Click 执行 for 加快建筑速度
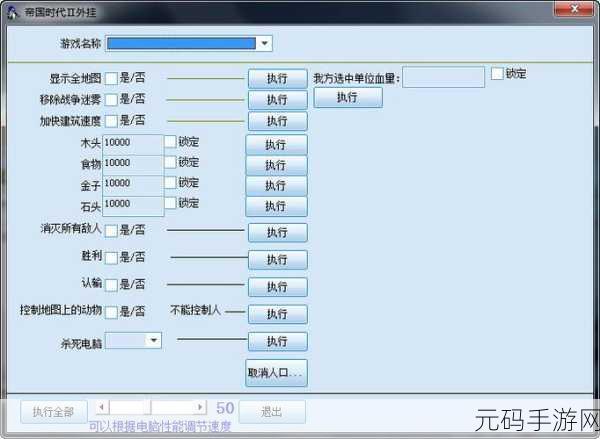600x439 pixels. pyautogui.click(x=277, y=121)
